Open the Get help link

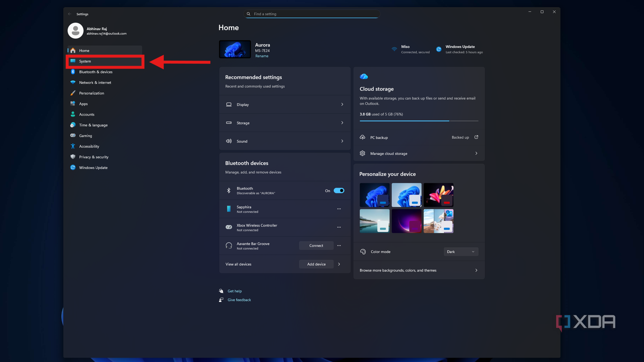click(x=235, y=291)
